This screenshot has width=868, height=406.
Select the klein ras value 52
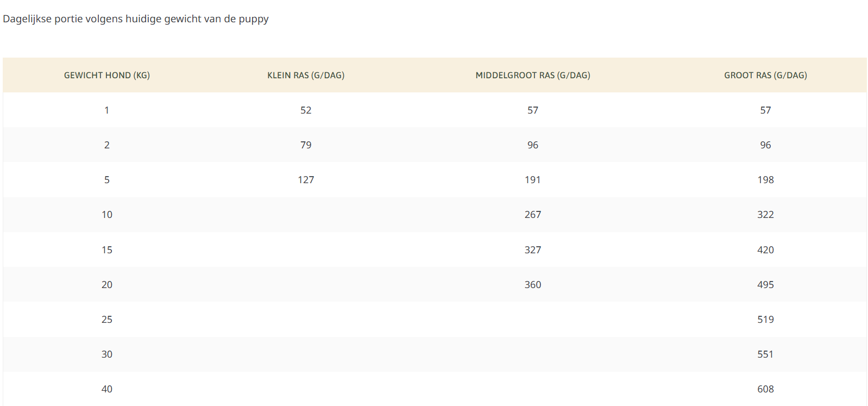pyautogui.click(x=306, y=110)
